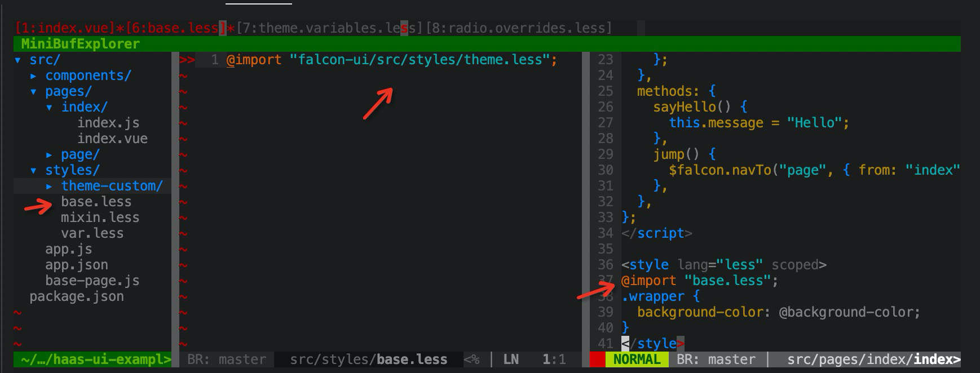Collapse the pages/ folder

[34, 91]
